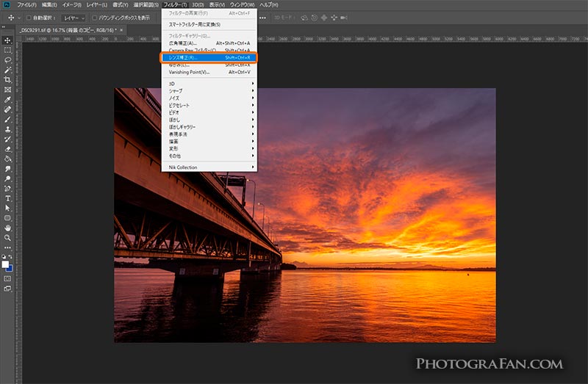Enable バウンディングボックスを表示 checkbox
The width and height of the screenshot is (588, 384).
[95, 18]
